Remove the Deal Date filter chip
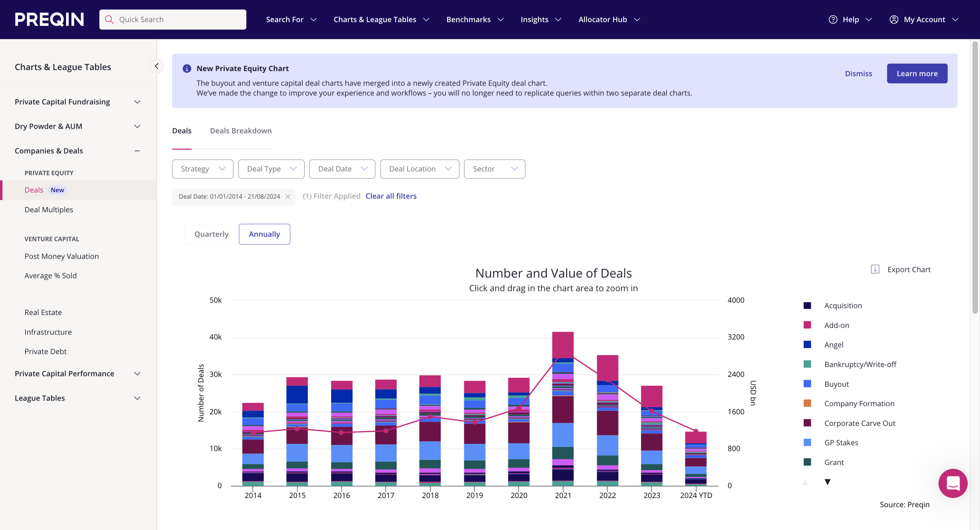This screenshot has height=530, width=980. [288, 196]
